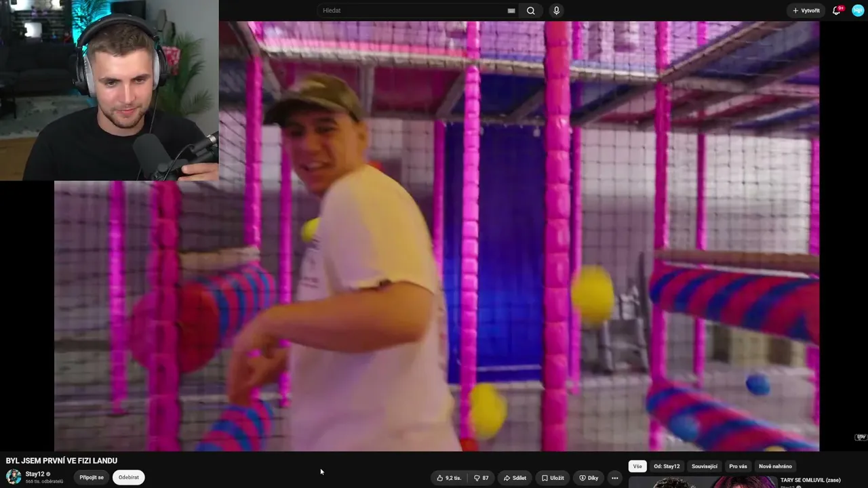Open the notifications bell
868x488 pixels.
(837, 10)
